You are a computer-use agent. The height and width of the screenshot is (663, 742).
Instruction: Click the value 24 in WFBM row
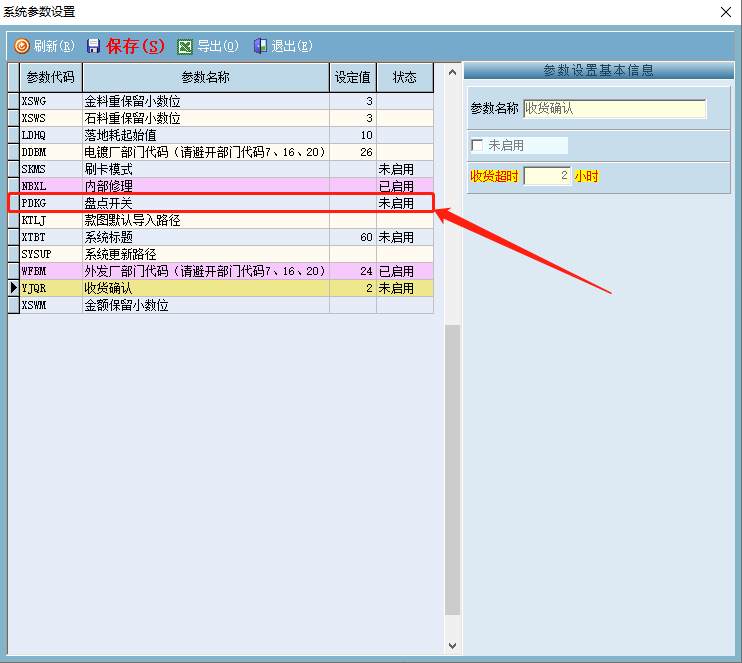[353, 272]
